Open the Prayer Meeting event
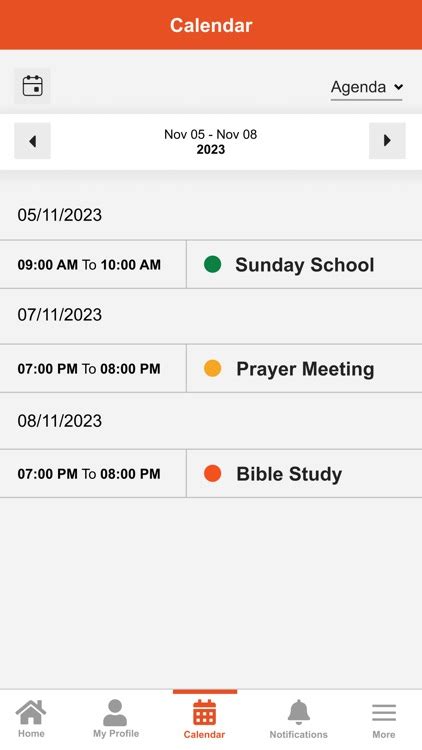The image size is (422, 750). [304, 369]
